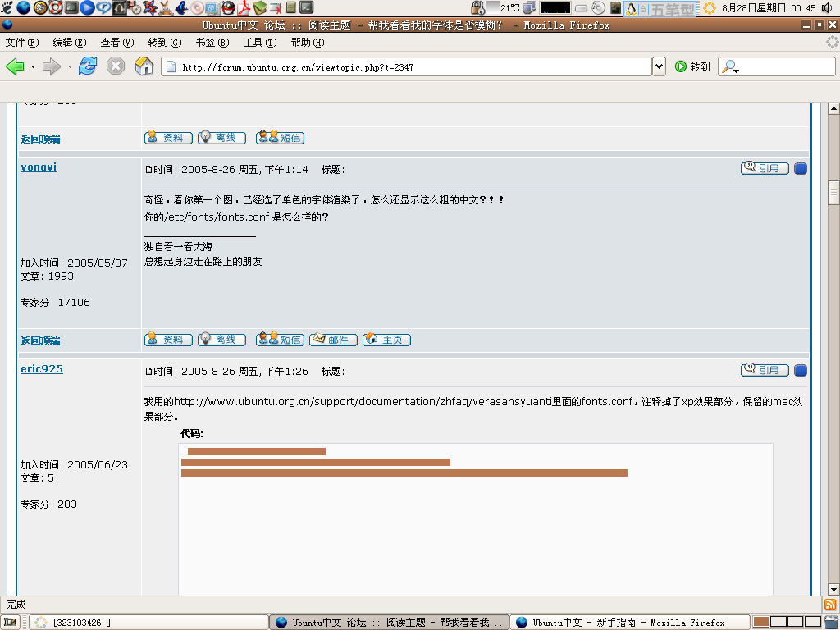The width and height of the screenshot is (840, 630).
Task: Go forward with the grey right arrow
Action: pyautogui.click(x=52, y=66)
